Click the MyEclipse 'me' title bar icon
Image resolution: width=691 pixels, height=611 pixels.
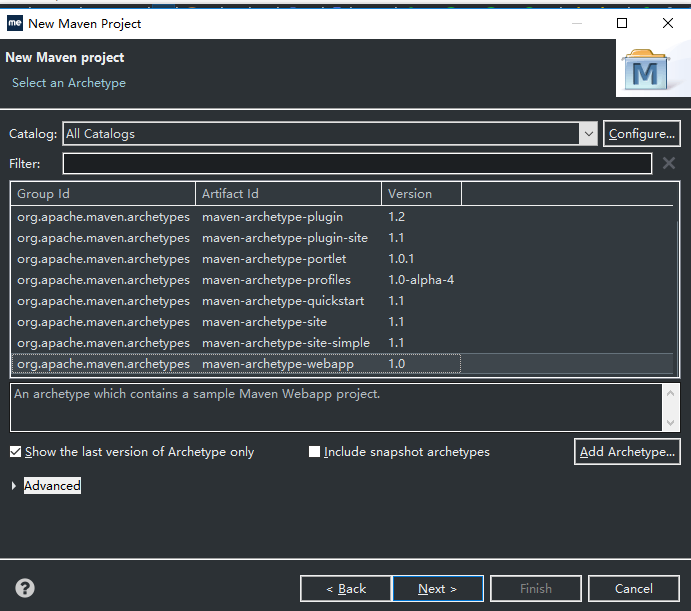pos(15,23)
